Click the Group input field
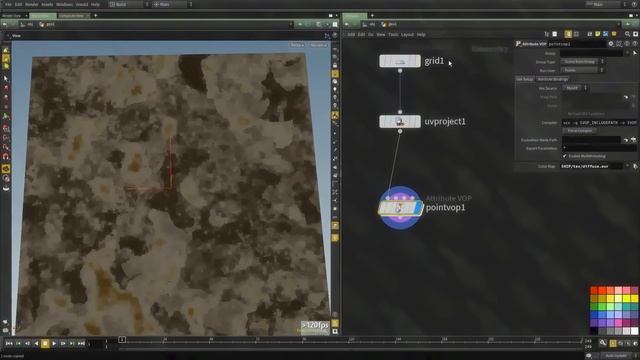Image resolution: width=640 pixels, height=360 pixels. (591, 53)
